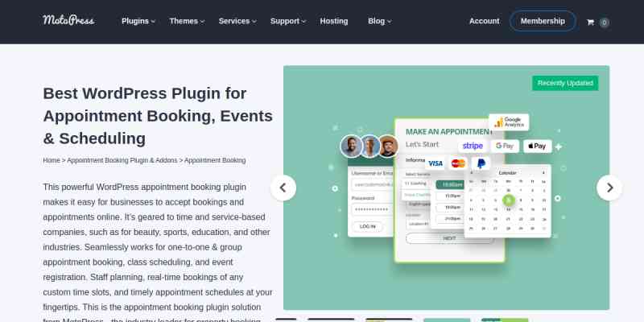
Task: Open the shopping cart icon
Action: [590, 23]
